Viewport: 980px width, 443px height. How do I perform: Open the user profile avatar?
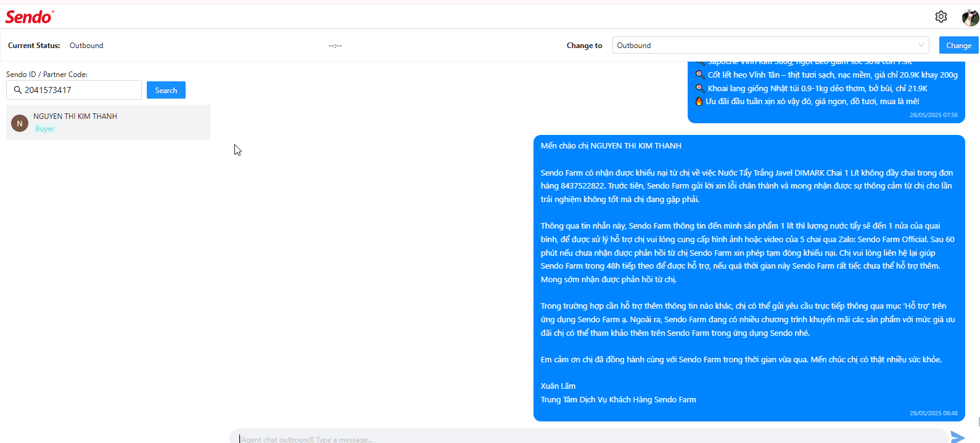coord(970,17)
